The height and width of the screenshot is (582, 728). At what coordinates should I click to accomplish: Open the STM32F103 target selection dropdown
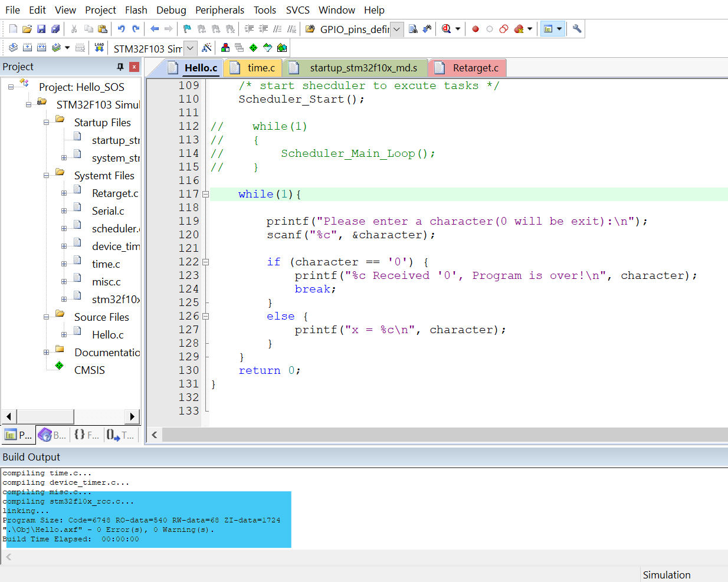[x=190, y=48]
